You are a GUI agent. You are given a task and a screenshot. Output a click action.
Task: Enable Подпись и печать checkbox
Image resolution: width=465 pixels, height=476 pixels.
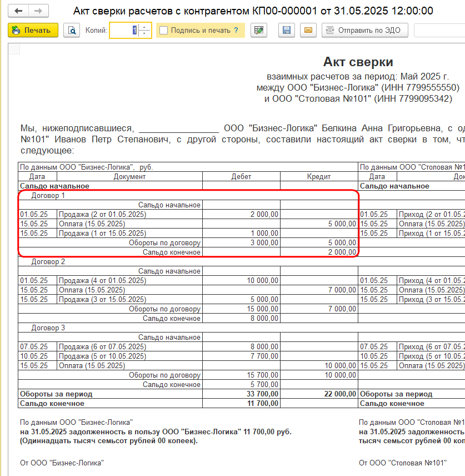[x=163, y=31]
